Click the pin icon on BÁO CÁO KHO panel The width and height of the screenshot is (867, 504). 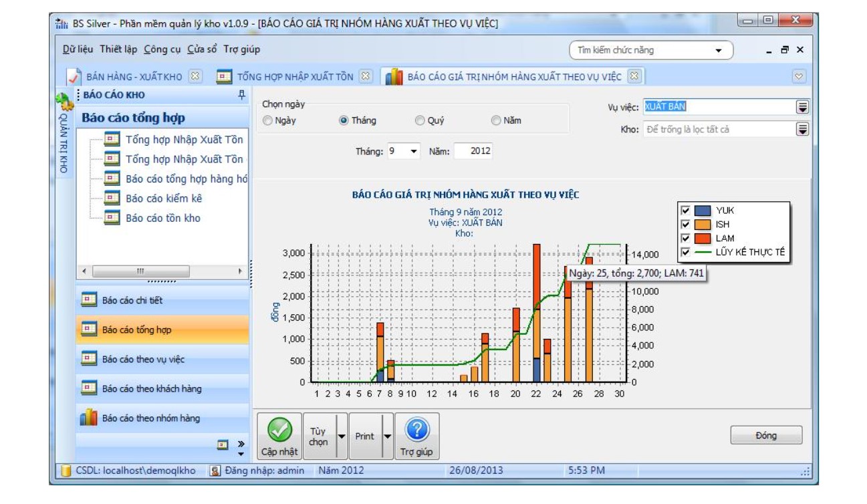pos(241,95)
